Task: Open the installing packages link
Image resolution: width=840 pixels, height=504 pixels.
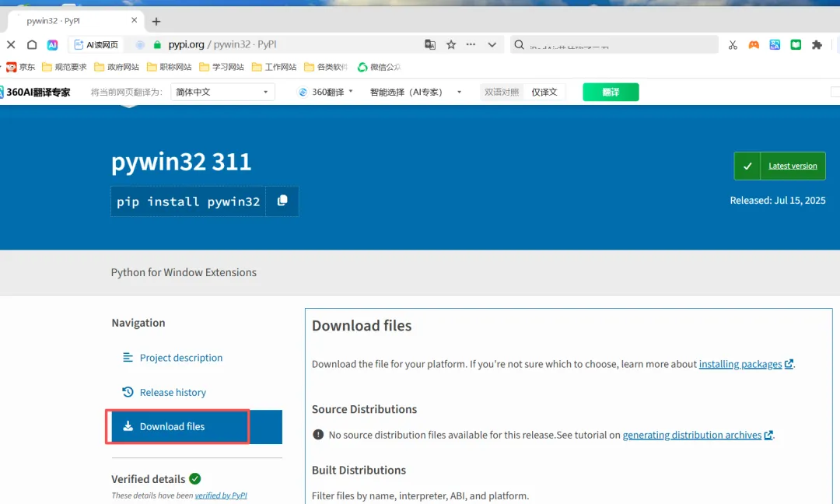Action: pyautogui.click(x=740, y=364)
